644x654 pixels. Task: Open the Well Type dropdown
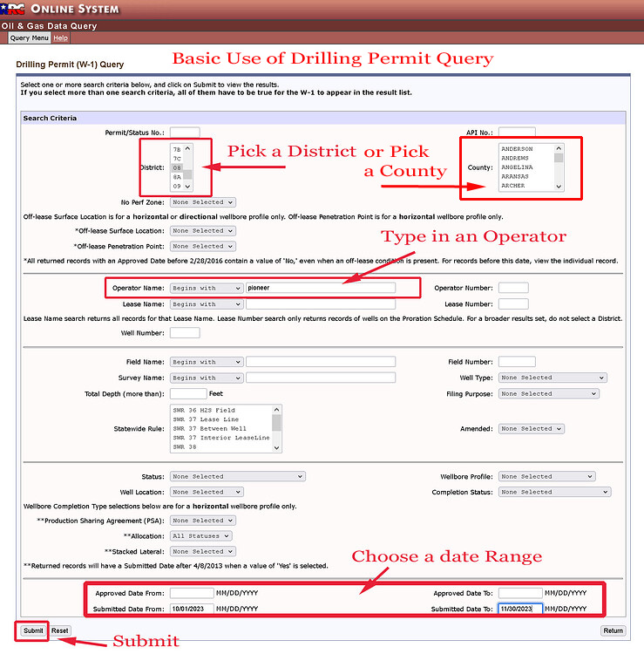tap(552, 378)
